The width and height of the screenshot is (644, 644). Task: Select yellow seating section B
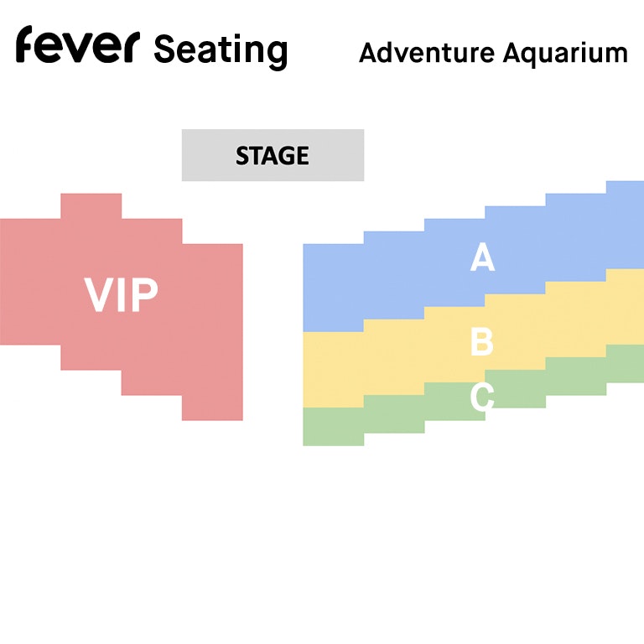394,352
